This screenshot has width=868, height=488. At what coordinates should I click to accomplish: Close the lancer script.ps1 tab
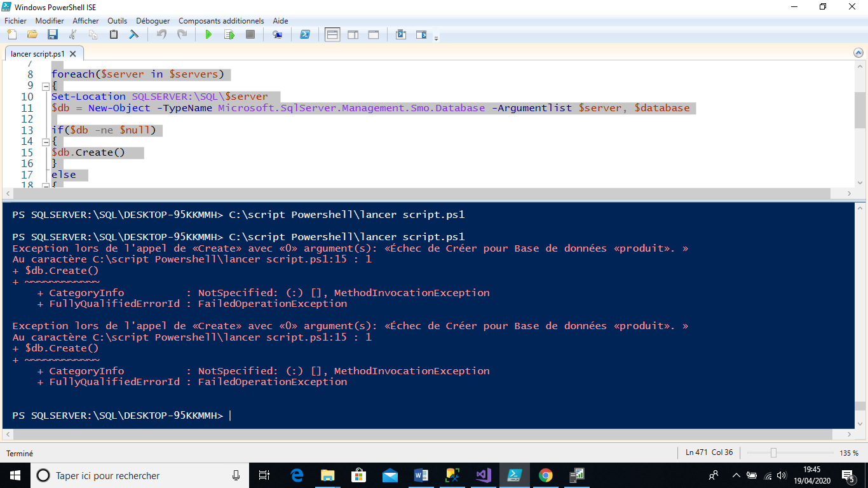click(x=73, y=54)
